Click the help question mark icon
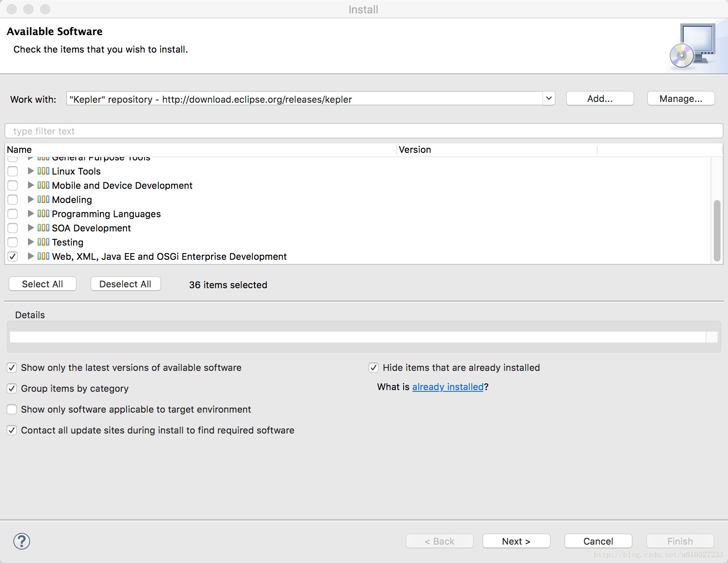This screenshot has width=728, height=563. [22, 541]
